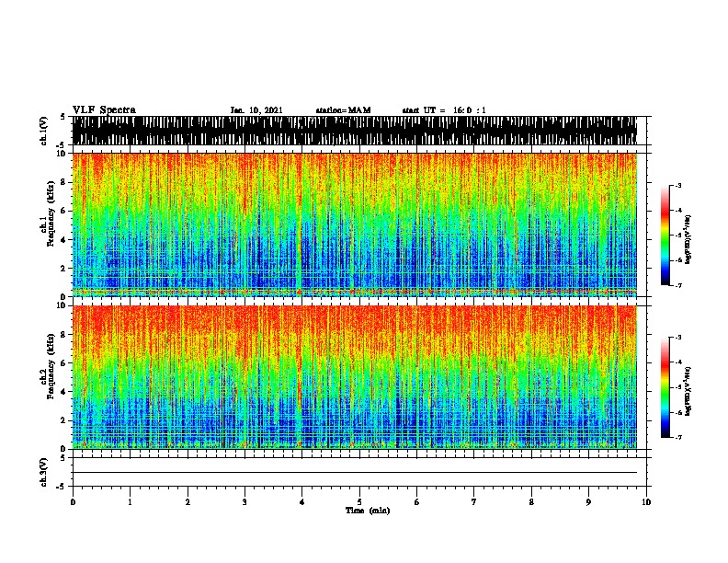Click inside the ch.1 spectrogram panel

point(355,224)
